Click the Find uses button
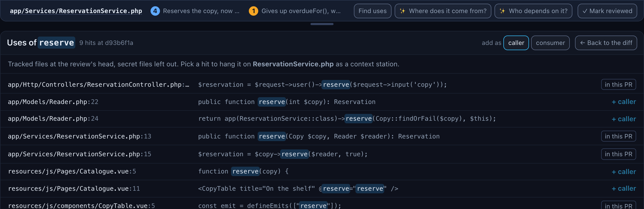This screenshot has height=209, width=644. [372, 11]
